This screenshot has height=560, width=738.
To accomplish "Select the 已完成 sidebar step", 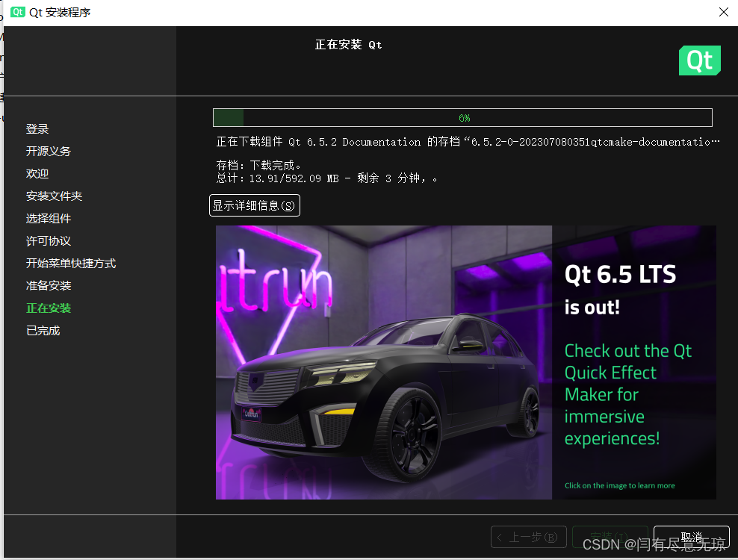I will 43,331.
